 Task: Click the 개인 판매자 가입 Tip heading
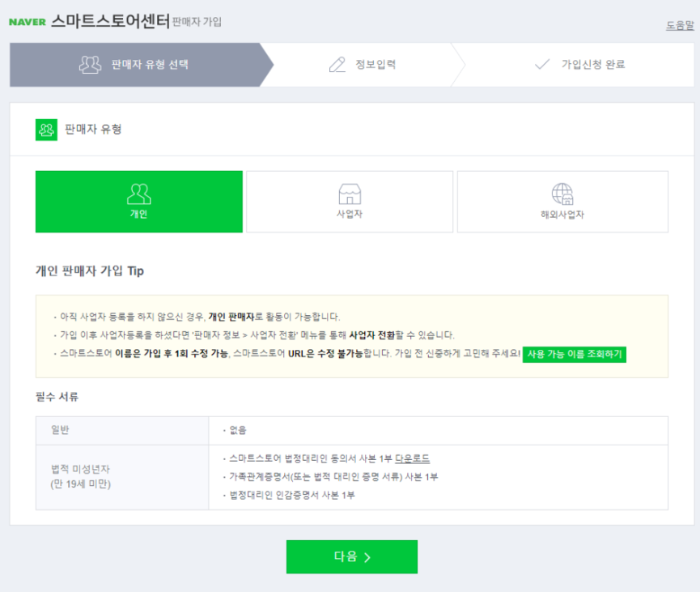tap(90, 270)
